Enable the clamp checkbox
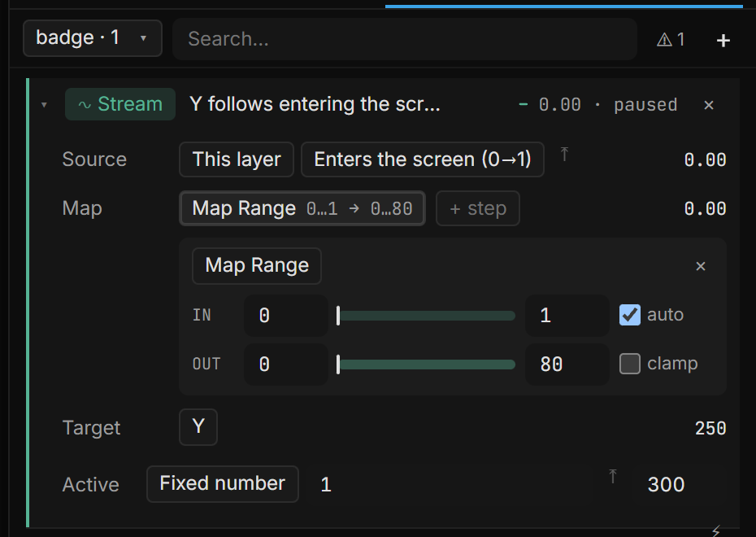The width and height of the screenshot is (756, 537). pyautogui.click(x=630, y=364)
